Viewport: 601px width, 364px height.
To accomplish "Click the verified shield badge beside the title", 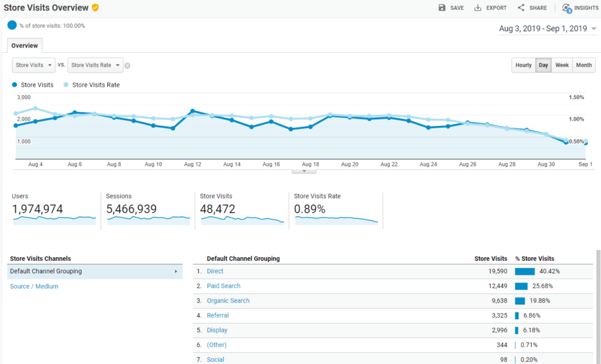I will coord(95,8).
